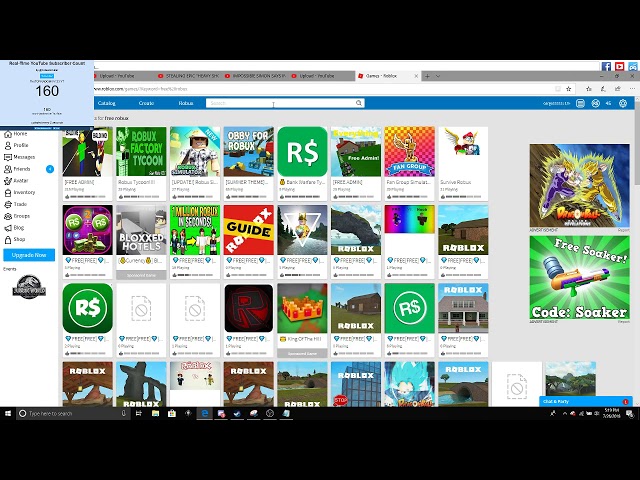Screen dimensions: 640x480
Task: Open the Edge add notes pen icon
Action: click(603, 89)
